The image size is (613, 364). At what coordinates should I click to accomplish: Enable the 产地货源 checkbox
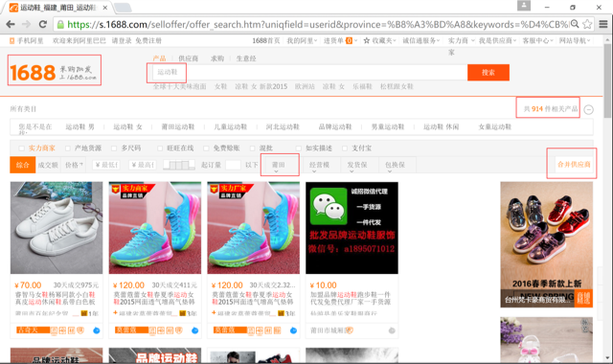tap(68, 148)
